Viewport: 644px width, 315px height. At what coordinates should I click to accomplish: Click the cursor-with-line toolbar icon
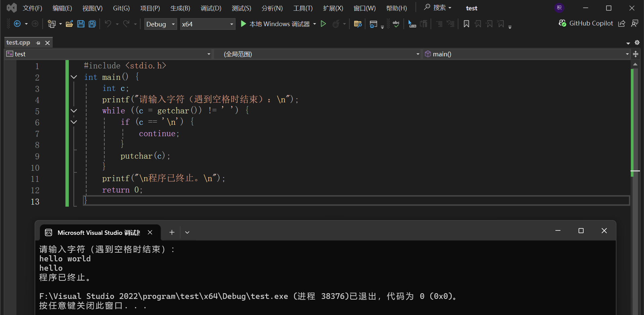tap(412, 24)
